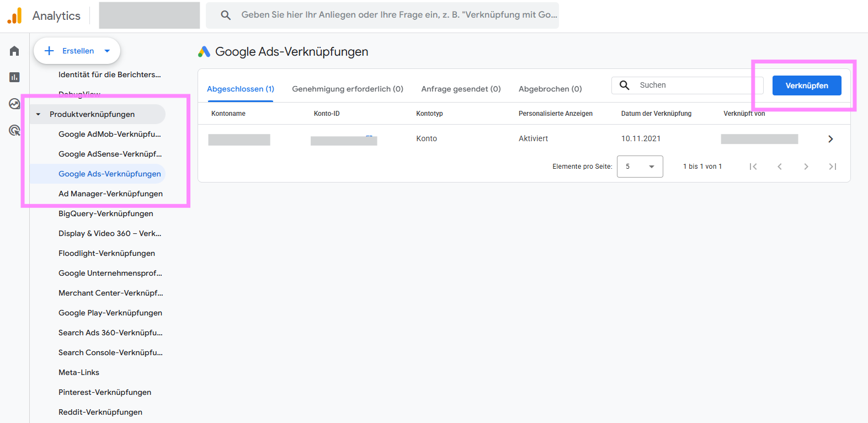868x423 pixels.
Task: Click the Google Ads logo beside page title
Action: coord(204,51)
